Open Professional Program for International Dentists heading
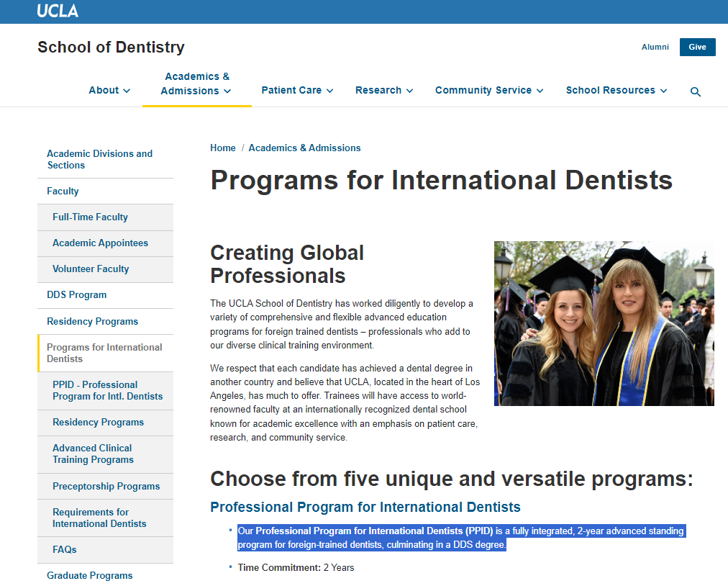728x586 pixels. 365,507
